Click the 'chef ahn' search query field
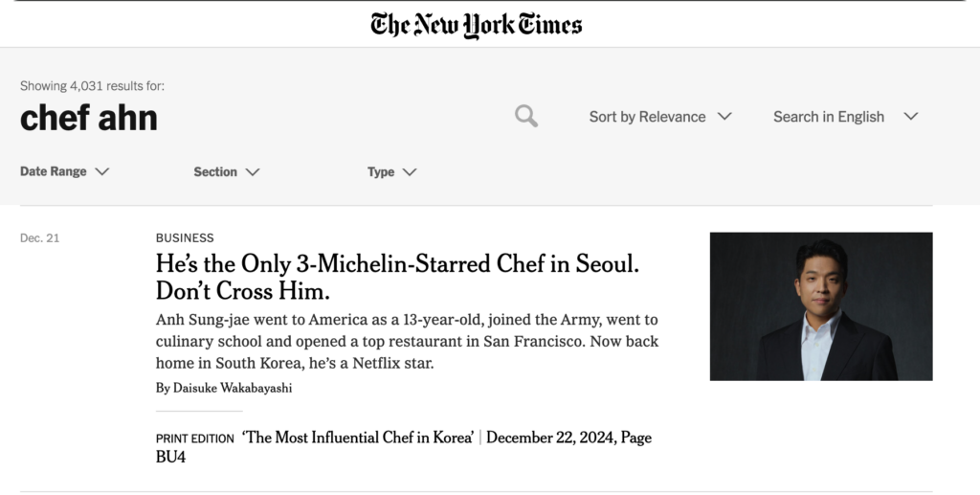 pos(89,118)
